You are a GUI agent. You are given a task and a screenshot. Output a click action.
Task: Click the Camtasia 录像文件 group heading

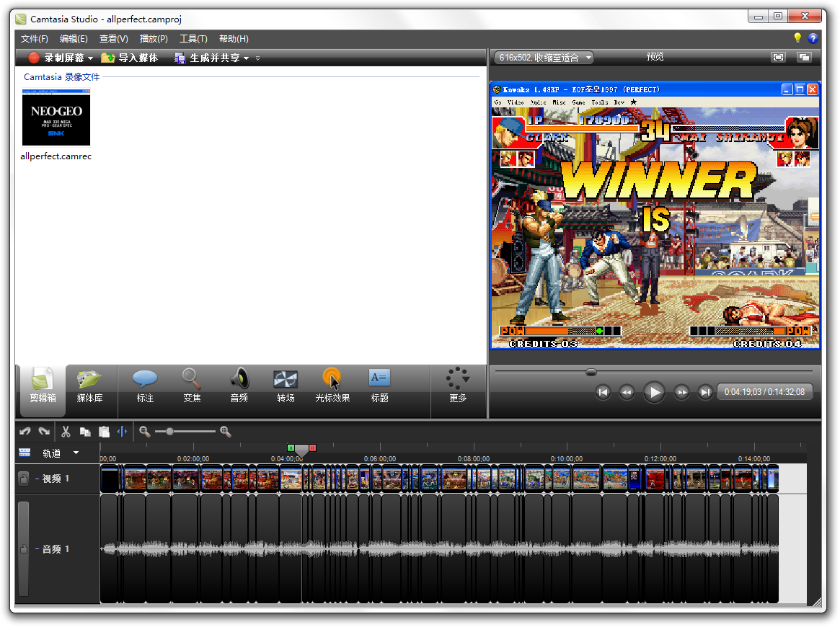tap(61, 77)
